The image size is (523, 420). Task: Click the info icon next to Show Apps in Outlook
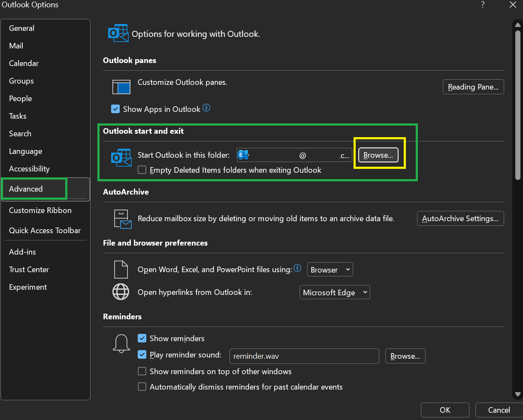[x=206, y=108]
